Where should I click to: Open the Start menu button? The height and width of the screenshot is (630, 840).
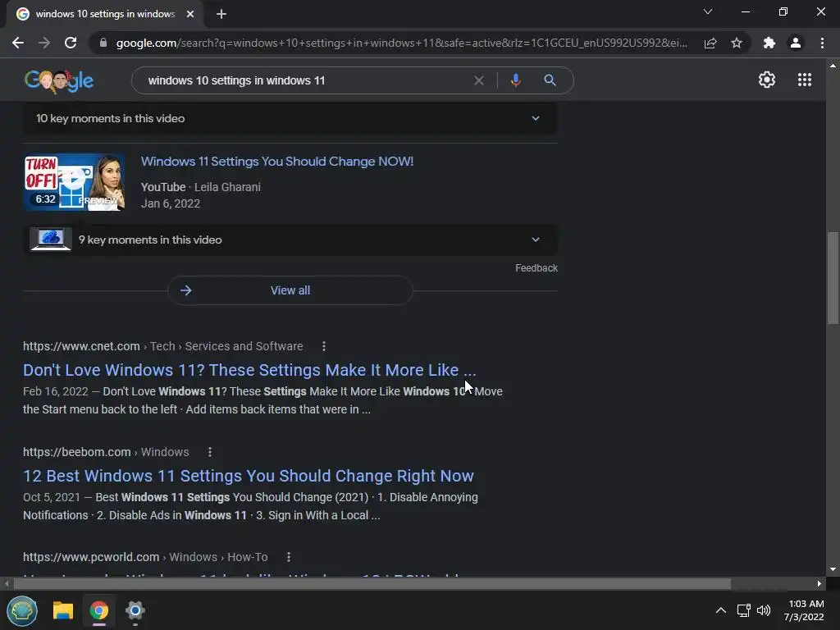[22, 610]
